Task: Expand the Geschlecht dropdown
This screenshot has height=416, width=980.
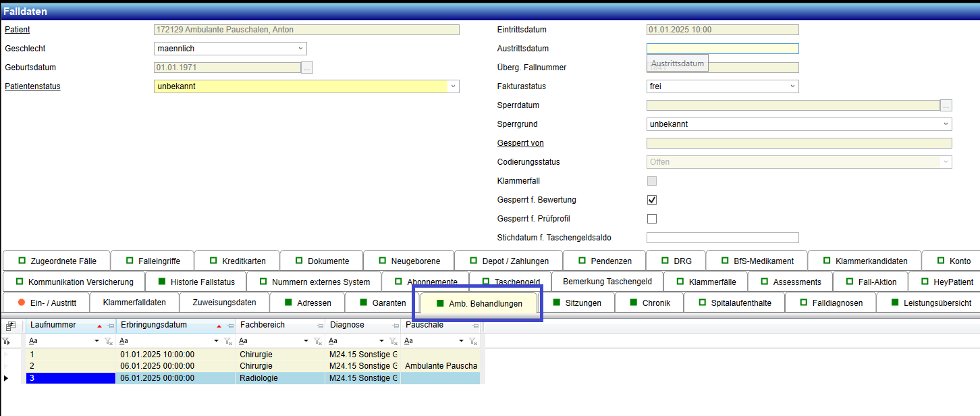Action: coord(300,49)
